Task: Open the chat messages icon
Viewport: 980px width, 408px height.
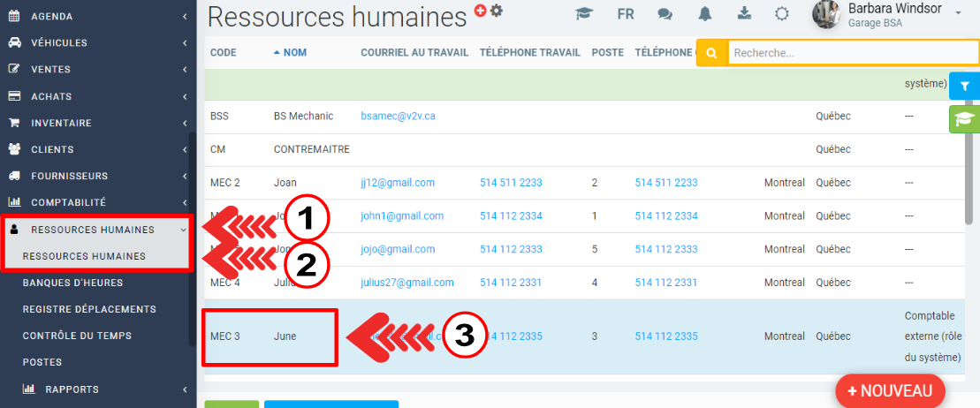Action: pyautogui.click(x=665, y=14)
